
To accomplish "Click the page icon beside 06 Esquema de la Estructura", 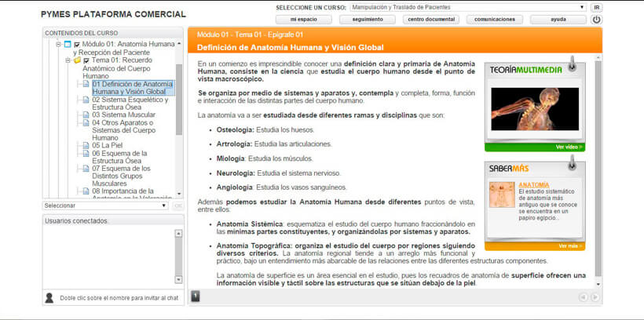I will click(86, 153).
